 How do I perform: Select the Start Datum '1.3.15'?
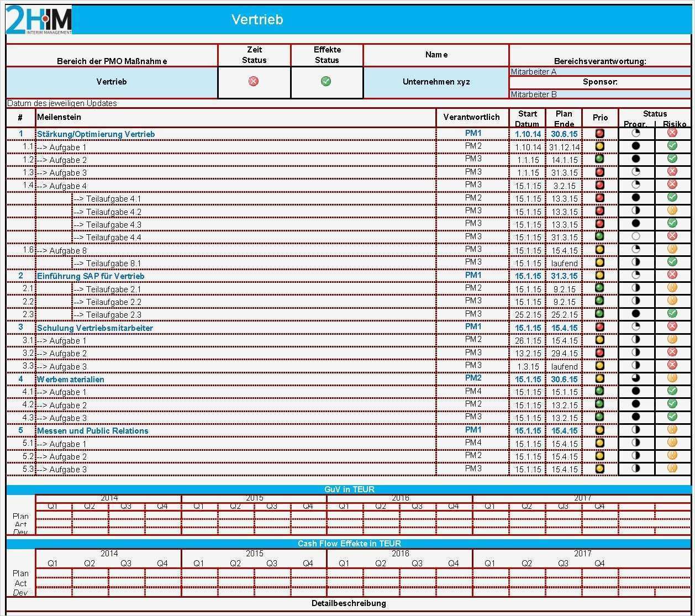(x=528, y=367)
